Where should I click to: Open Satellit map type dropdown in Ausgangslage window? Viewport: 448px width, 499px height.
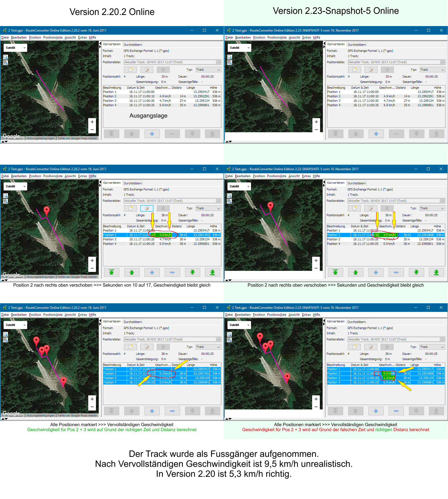click(16, 48)
